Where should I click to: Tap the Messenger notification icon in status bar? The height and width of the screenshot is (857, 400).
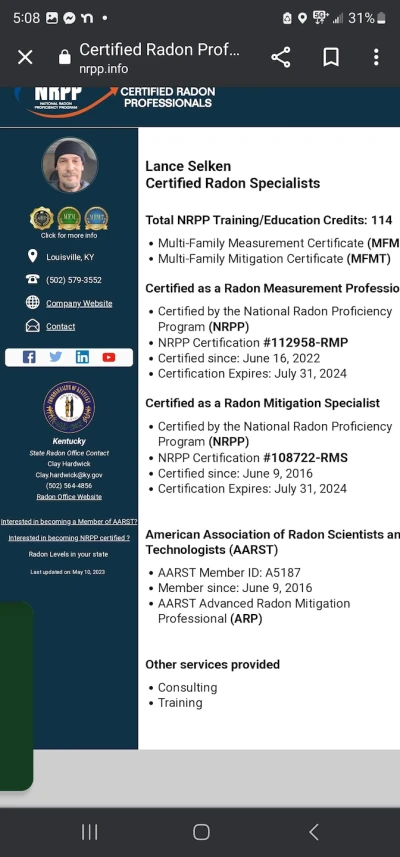point(69,18)
